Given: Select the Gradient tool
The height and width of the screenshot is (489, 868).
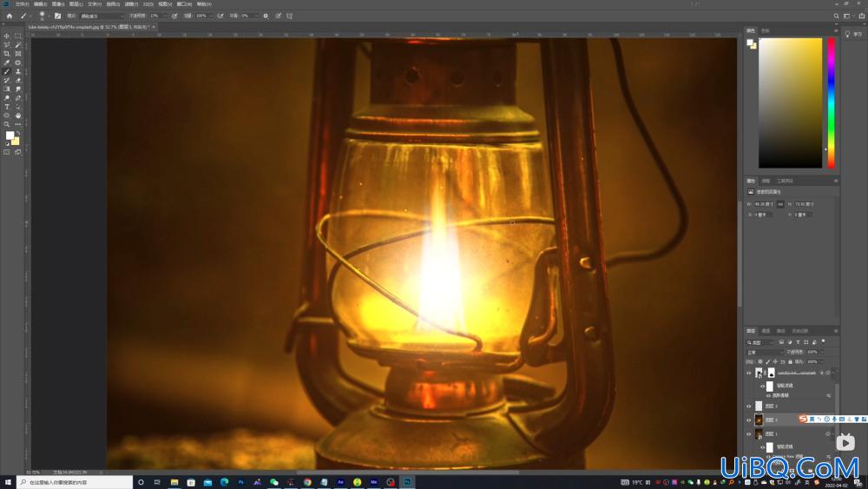Looking at the screenshot, I should click(7, 89).
